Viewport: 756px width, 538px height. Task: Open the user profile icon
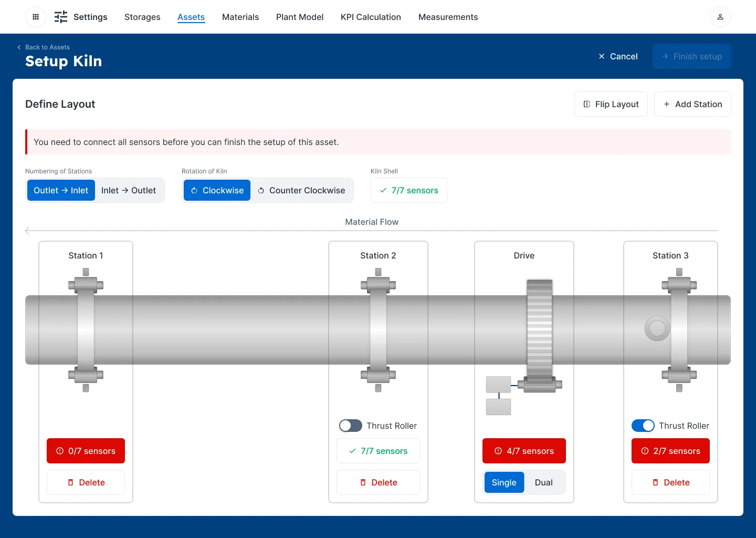(x=720, y=17)
